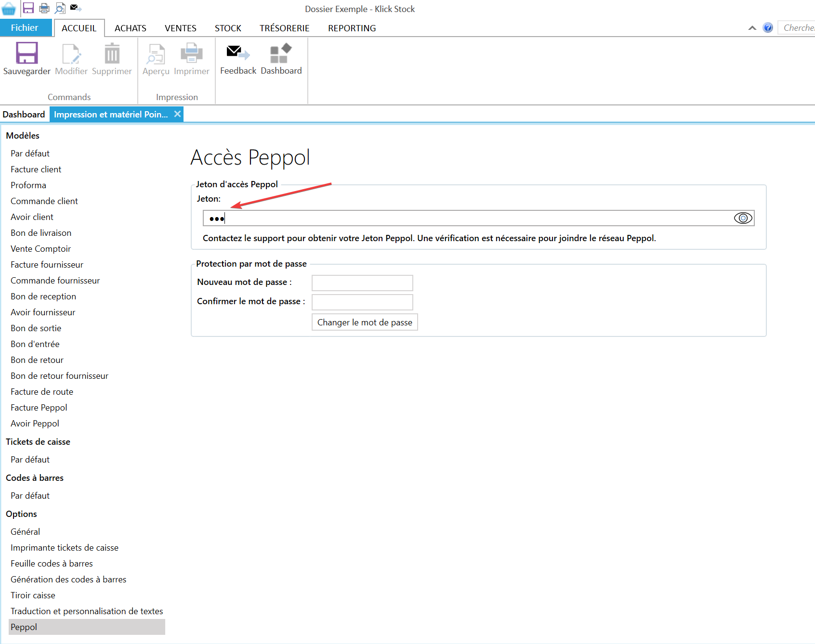Open the Aperçu print preview icon
Image resolution: width=815 pixels, height=644 pixels.
point(156,55)
